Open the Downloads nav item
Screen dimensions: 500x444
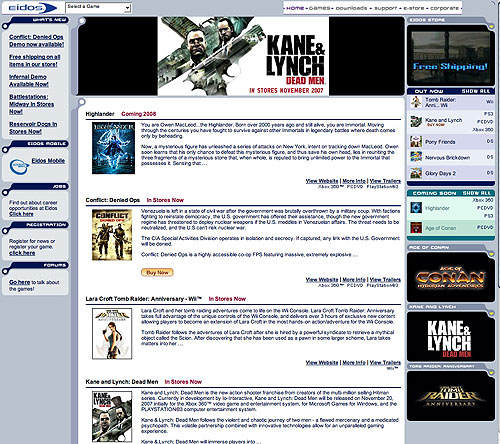pos(351,8)
